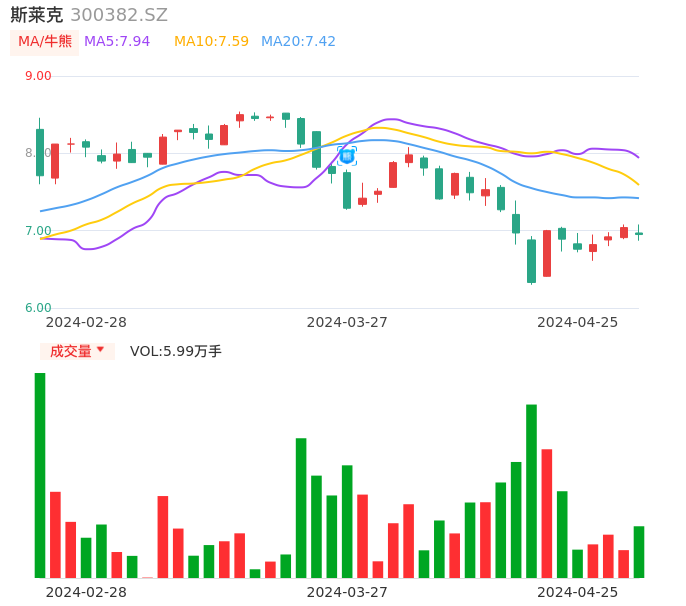Click the yellow MA10:7.59 legend label

[x=211, y=42]
